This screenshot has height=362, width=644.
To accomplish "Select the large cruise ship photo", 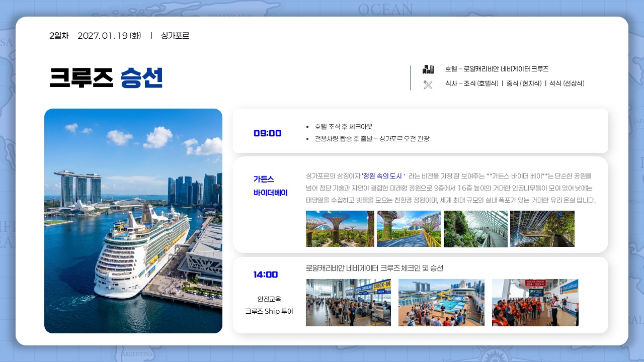I will pyautogui.click(x=133, y=221).
